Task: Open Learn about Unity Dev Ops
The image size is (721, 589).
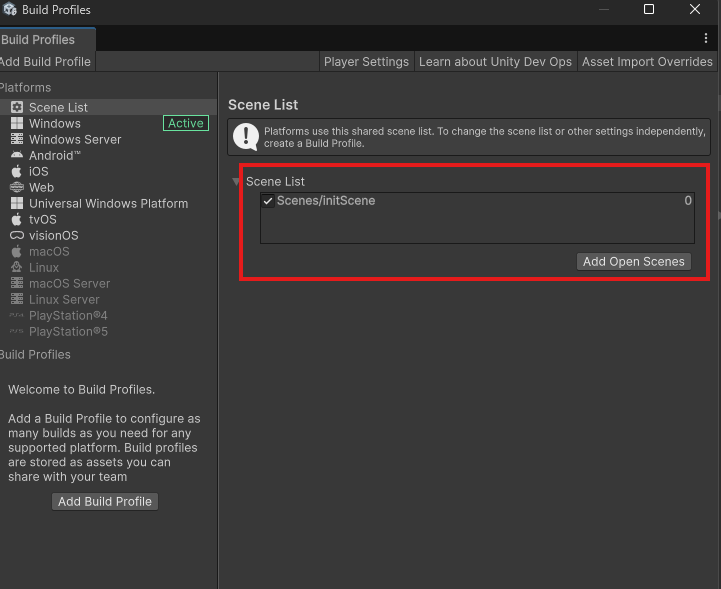Action: [495, 62]
